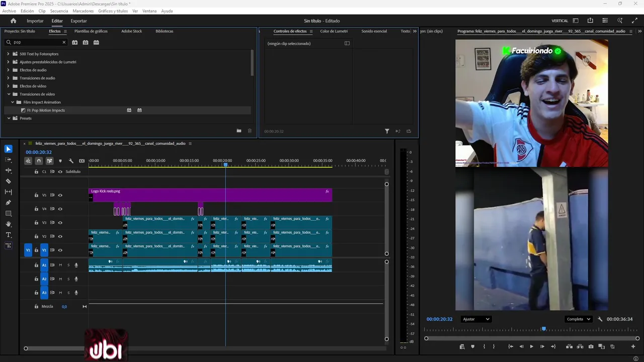Click the Program monitor playhead marker
The width and height of the screenshot is (644, 362).
coord(543,329)
